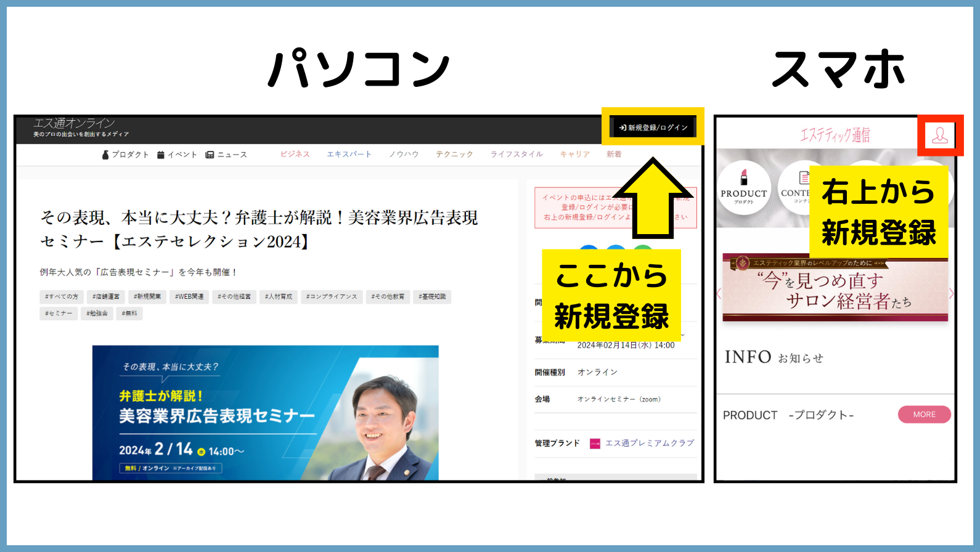Click the INFO お知らせ heading
This screenshot has width=980, height=552.
click(774, 357)
